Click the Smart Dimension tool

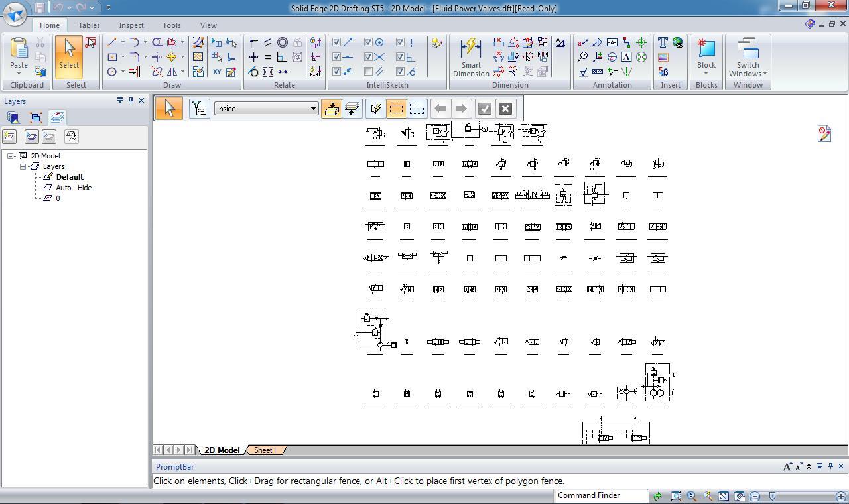tap(470, 57)
